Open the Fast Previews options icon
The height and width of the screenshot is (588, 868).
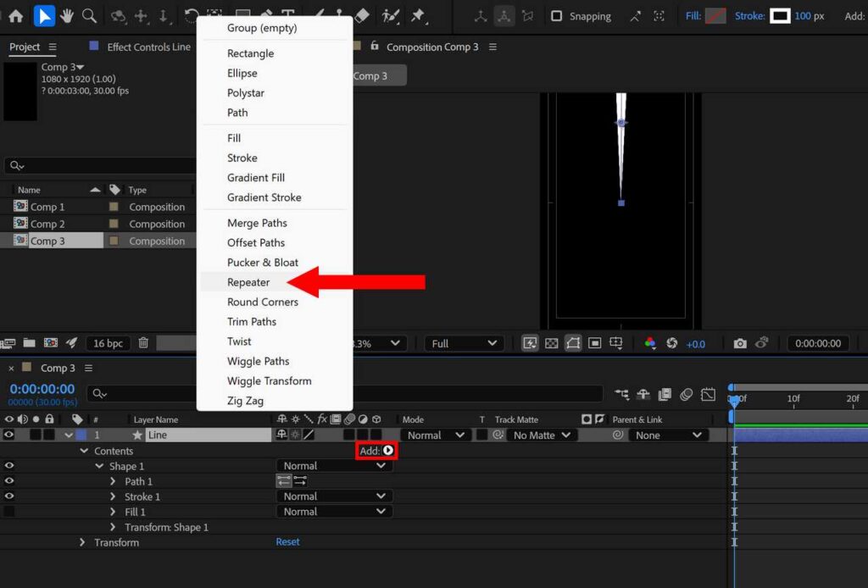tap(530, 343)
